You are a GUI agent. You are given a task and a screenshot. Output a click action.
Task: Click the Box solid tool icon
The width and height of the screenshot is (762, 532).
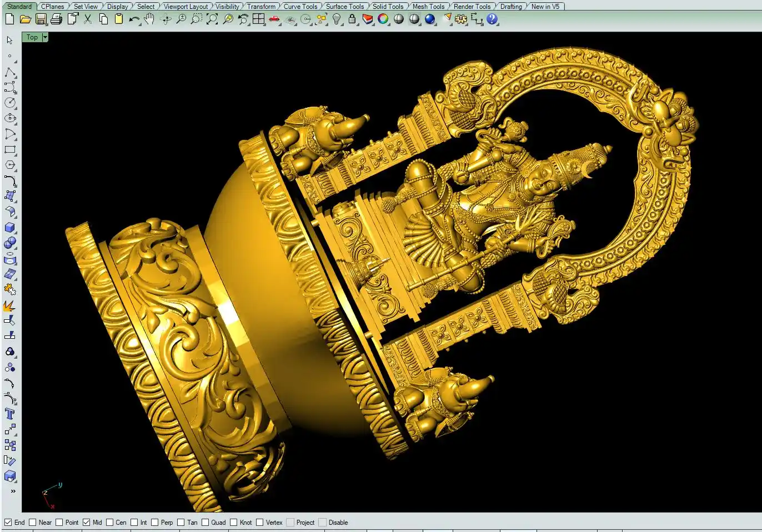[10, 228]
